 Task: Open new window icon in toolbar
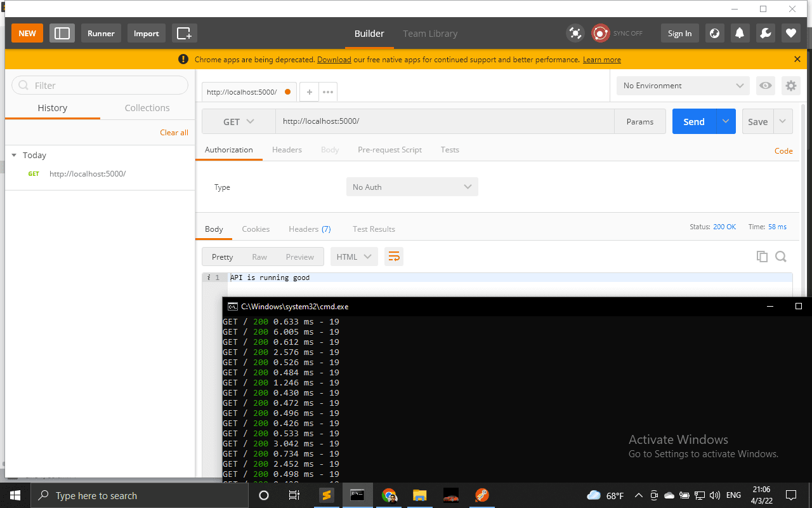coord(184,33)
